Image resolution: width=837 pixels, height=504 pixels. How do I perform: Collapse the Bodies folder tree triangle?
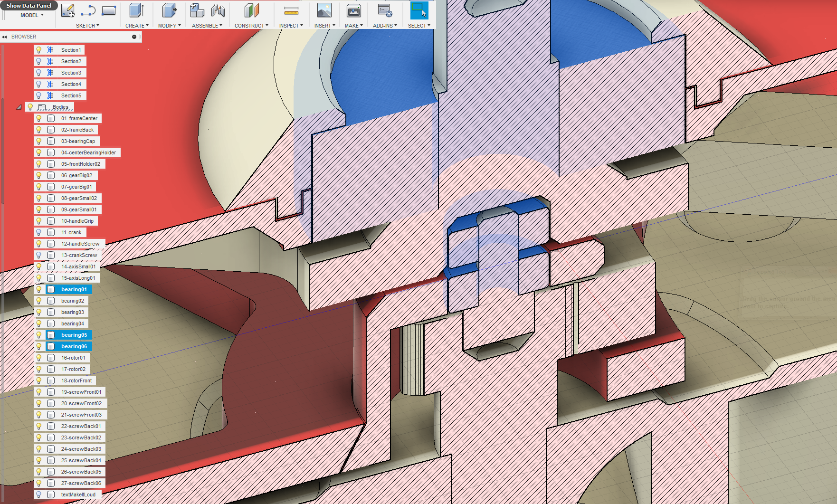click(19, 107)
